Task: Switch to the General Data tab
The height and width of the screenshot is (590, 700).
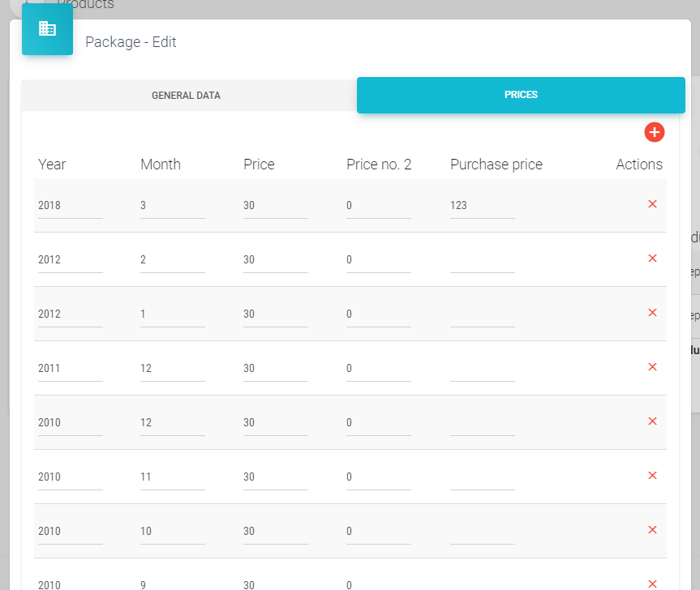Action: coord(186,96)
